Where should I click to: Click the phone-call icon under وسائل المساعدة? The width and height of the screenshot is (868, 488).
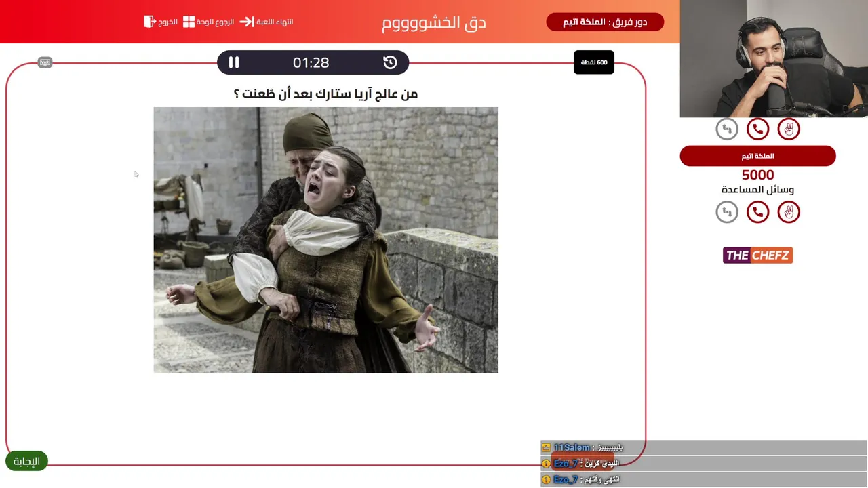(757, 212)
